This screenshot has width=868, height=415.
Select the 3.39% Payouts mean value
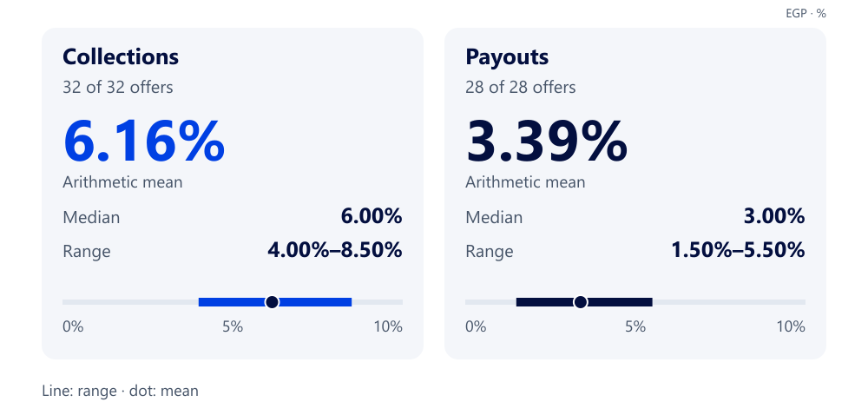[x=546, y=142]
